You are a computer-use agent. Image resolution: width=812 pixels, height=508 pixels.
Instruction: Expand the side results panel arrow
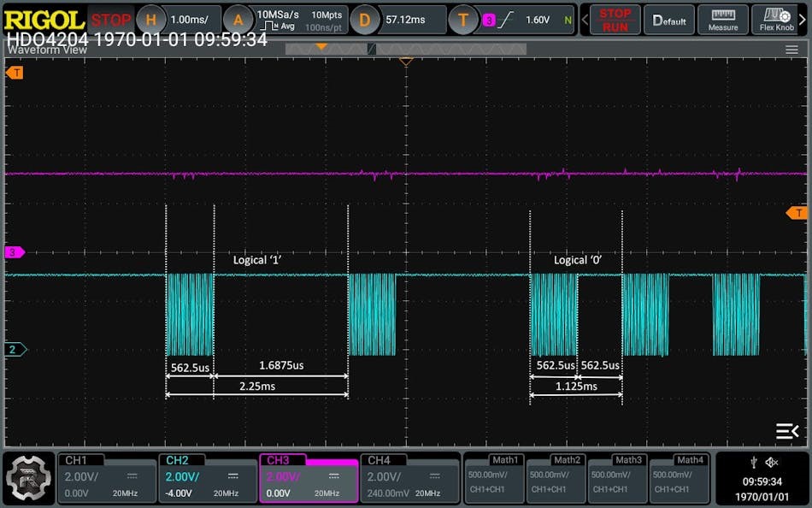pos(787,430)
